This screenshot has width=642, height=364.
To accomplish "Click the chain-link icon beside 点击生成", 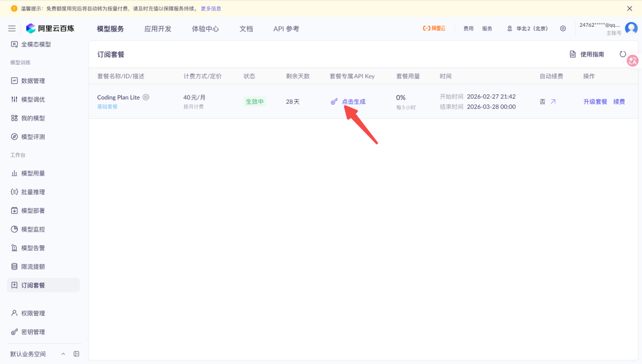I will pyautogui.click(x=333, y=101).
